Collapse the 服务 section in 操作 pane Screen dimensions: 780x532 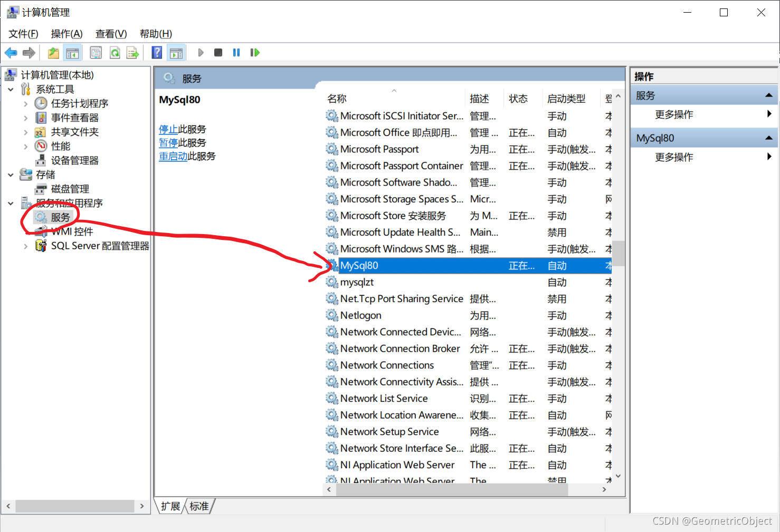[x=769, y=95]
